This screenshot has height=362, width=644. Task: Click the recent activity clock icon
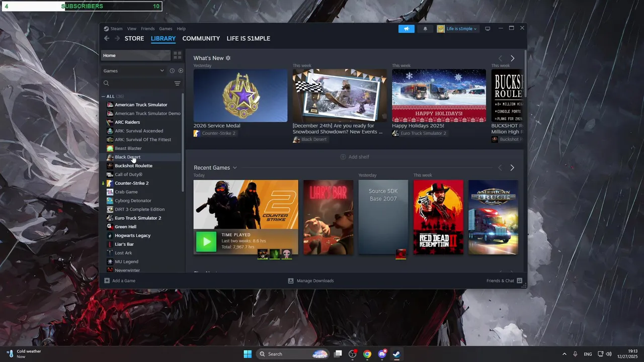(172, 71)
